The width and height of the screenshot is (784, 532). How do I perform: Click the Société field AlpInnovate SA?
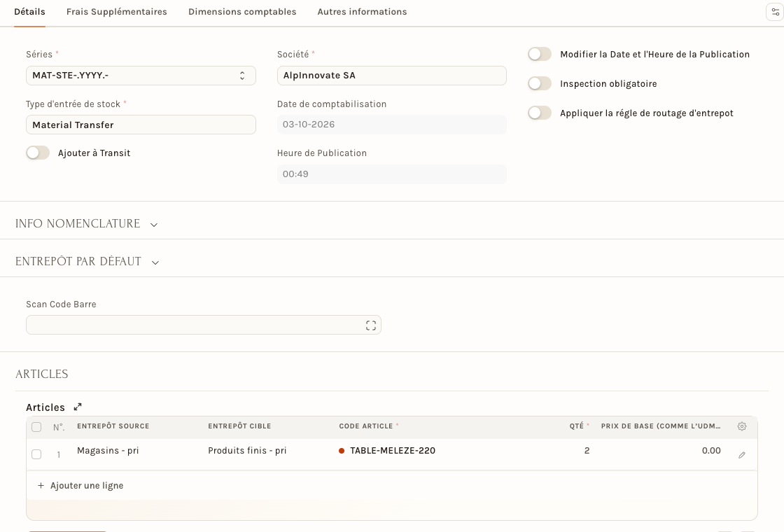tap(392, 76)
